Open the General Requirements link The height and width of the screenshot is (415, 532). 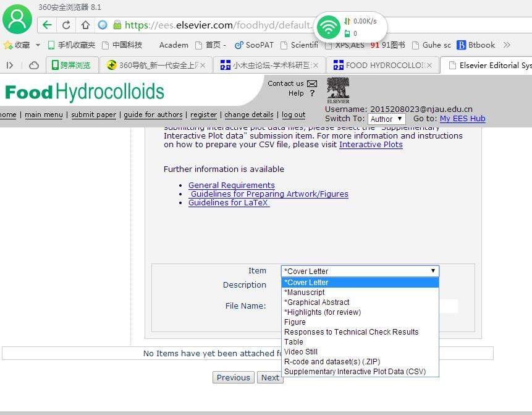point(231,186)
